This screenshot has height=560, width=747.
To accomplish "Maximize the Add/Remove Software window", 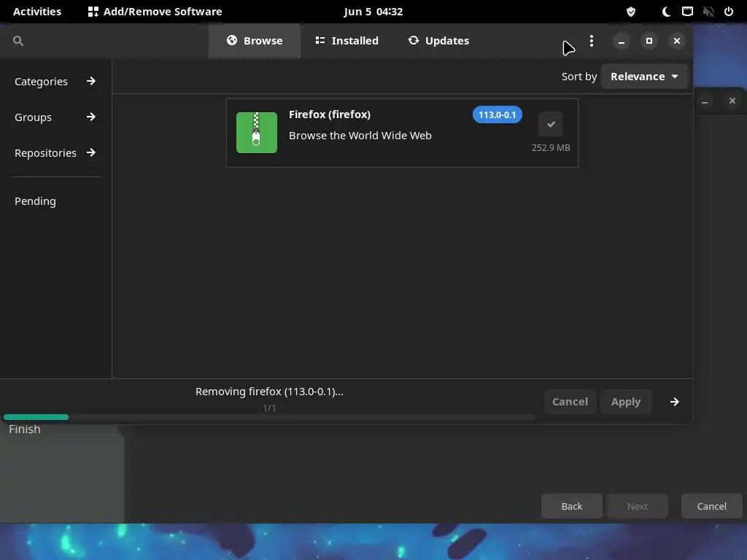I will 649,41.
